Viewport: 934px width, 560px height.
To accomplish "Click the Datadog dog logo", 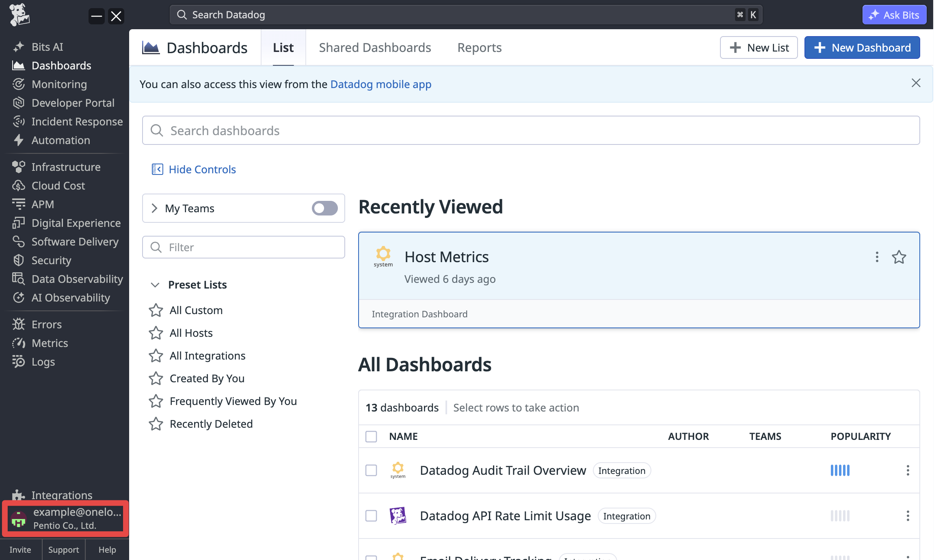I will point(19,15).
